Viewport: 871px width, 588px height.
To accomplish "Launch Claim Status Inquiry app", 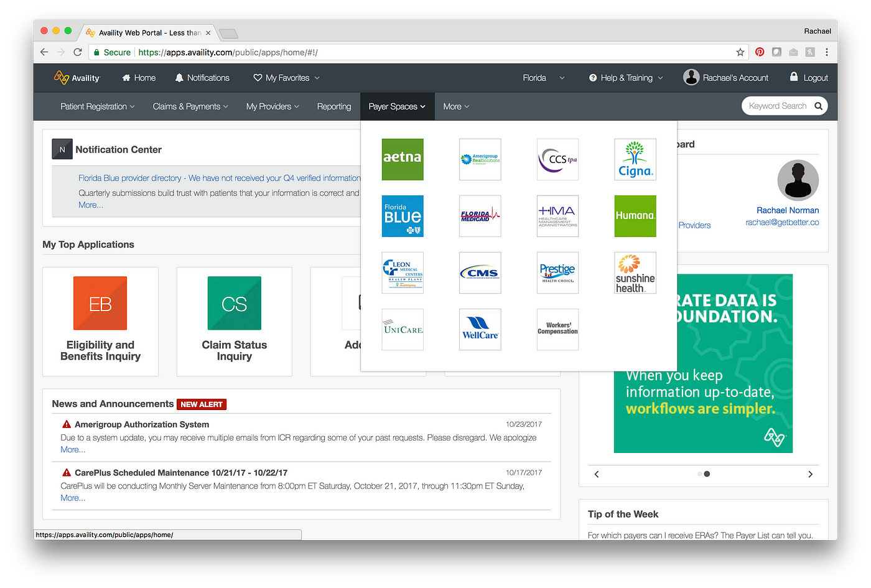I will click(x=235, y=322).
